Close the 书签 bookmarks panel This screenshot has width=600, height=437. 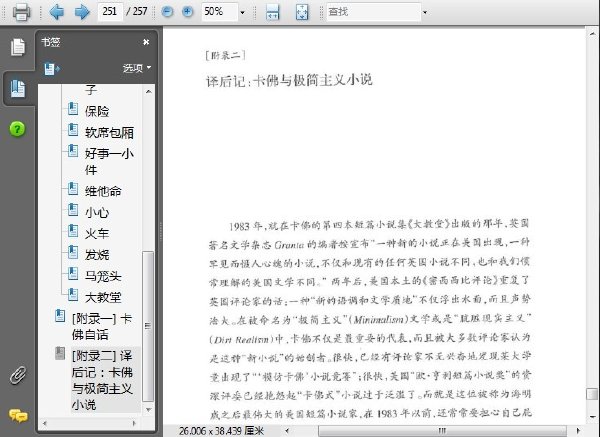click(x=146, y=42)
